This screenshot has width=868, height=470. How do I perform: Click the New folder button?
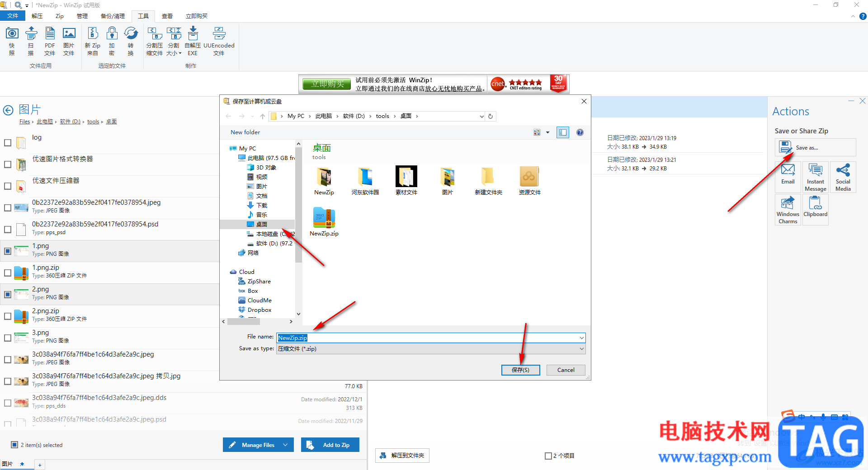[245, 132]
